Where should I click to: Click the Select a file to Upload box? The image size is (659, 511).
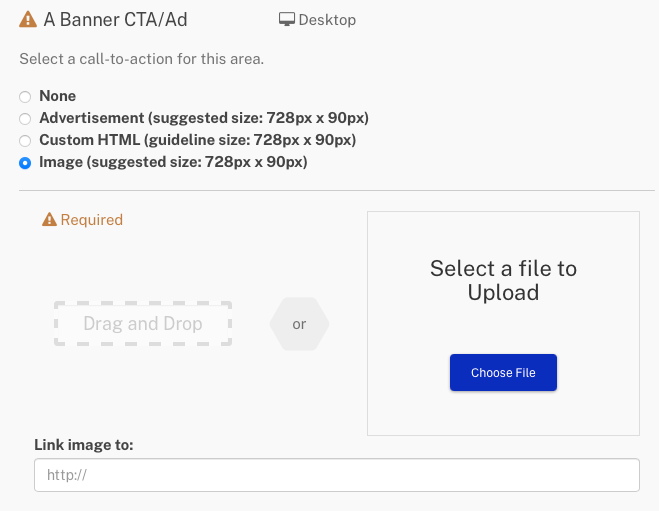(x=503, y=323)
